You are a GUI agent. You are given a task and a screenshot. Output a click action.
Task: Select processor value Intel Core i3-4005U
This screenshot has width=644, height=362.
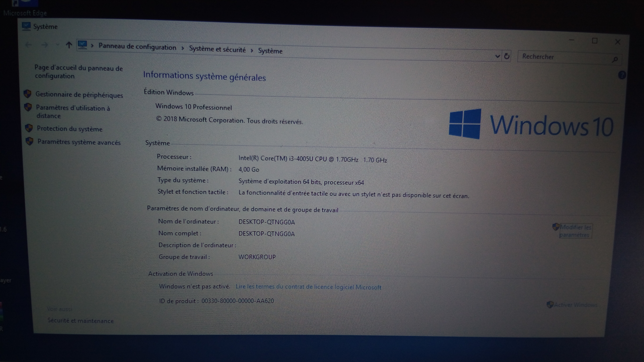tap(312, 159)
